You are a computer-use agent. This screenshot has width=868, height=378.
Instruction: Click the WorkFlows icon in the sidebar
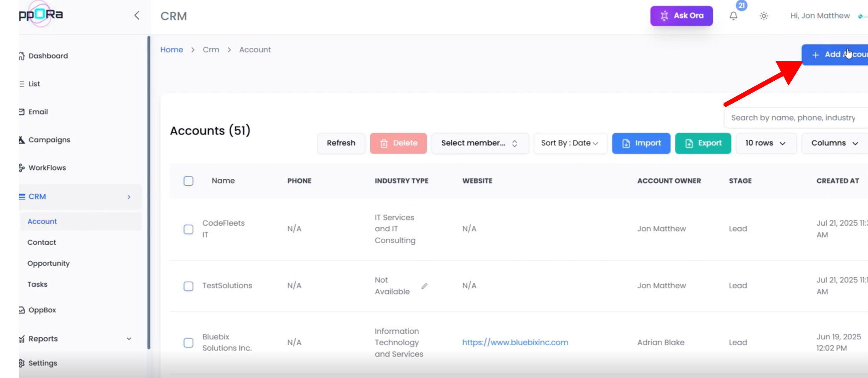tap(22, 168)
